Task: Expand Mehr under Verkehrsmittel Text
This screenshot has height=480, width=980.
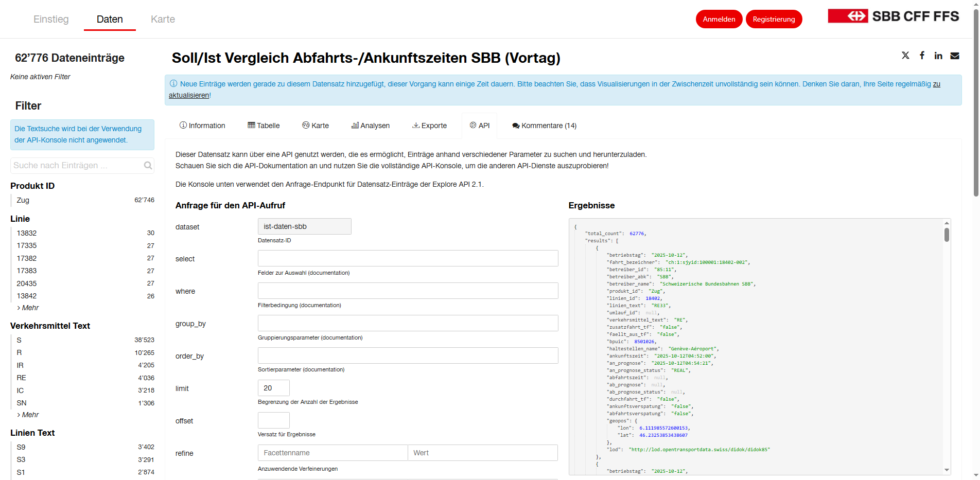Action: 29,415
